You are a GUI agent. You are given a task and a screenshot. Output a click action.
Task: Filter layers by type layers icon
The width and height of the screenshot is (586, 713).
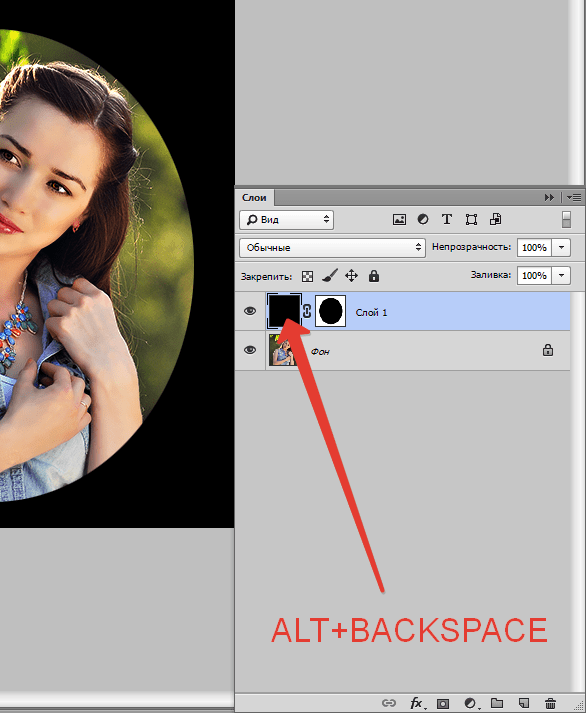click(447, 219)
